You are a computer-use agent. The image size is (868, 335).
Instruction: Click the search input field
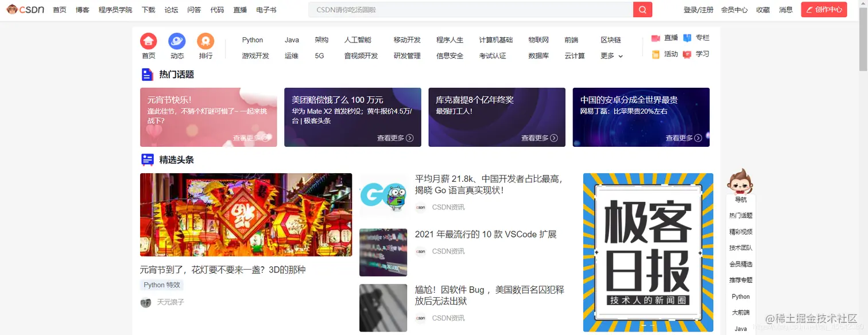tap(471, 9)
